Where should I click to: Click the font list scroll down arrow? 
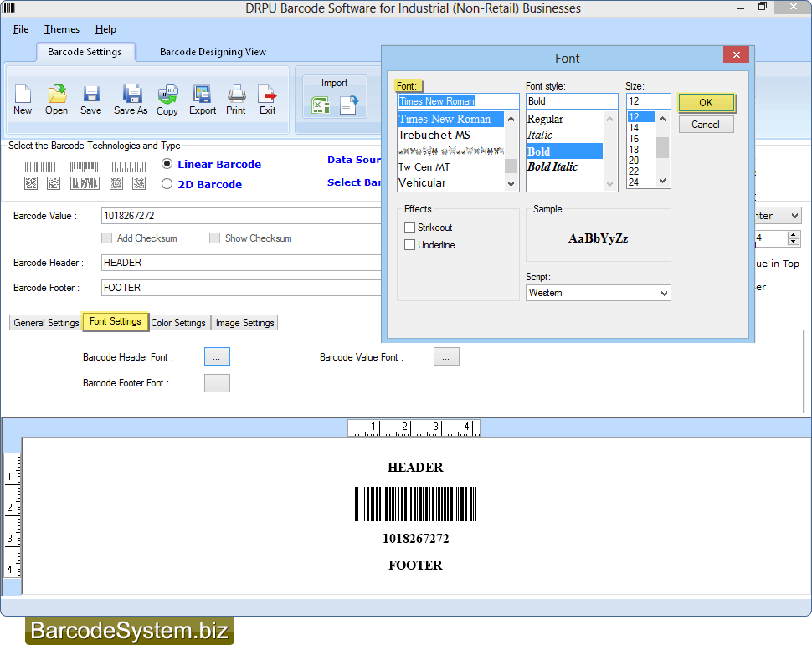tap(511, 184)
